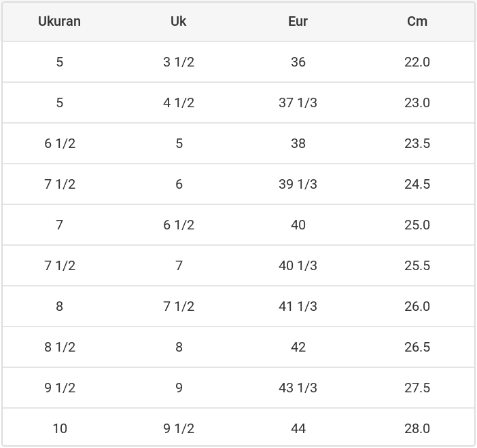Select the Eur 43 1/3 cell
Viewport: 477px width, 448px height.
[298, 388]
